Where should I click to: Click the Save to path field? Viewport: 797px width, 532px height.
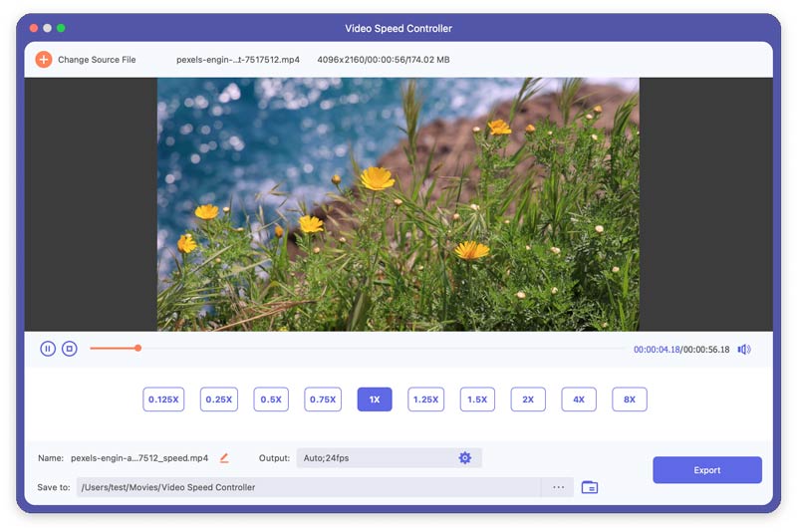click(x=309, y=487)
